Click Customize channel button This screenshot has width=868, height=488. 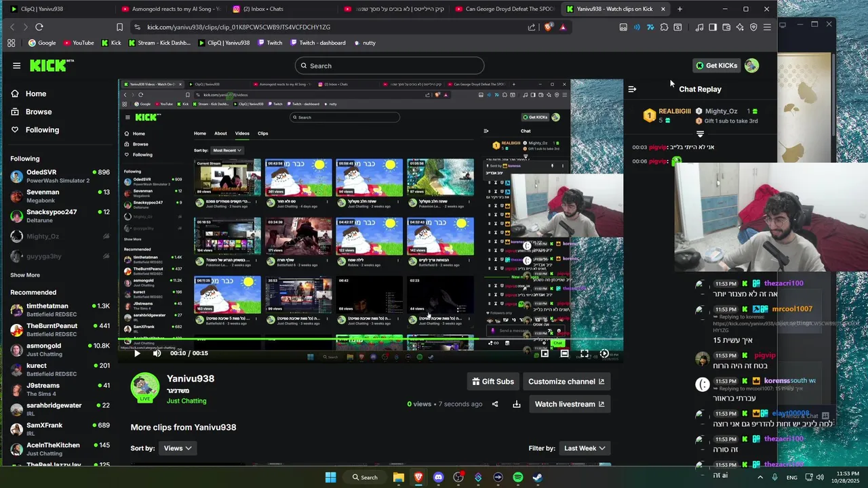tap(566, 382)
